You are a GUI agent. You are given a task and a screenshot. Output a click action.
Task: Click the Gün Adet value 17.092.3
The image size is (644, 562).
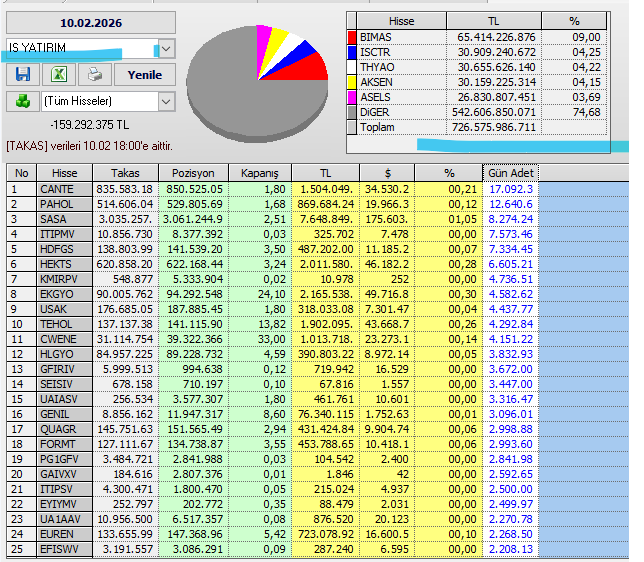511,189
